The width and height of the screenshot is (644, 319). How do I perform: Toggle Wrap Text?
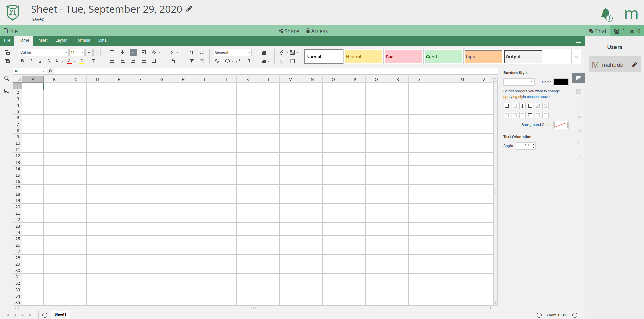144,53
